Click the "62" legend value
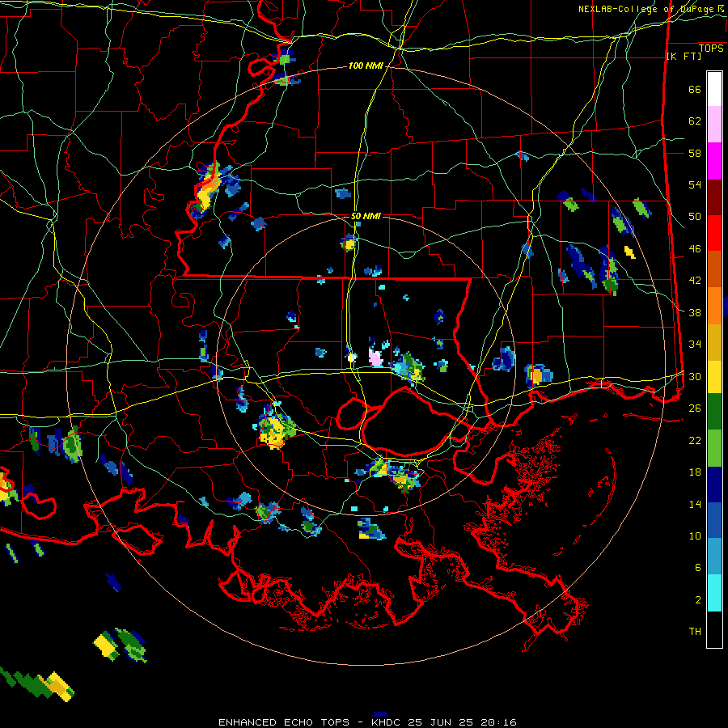Viewport: 728px width, 728px height. click(695, 121)
